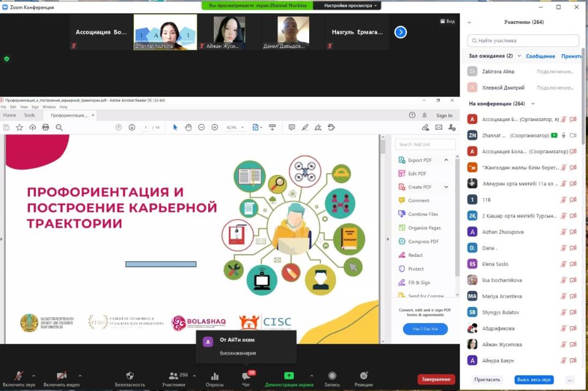The height and width of the screenshot is (391, 588).
Task: Unmute microphone via Включить звук
Action: coord(19,376)
